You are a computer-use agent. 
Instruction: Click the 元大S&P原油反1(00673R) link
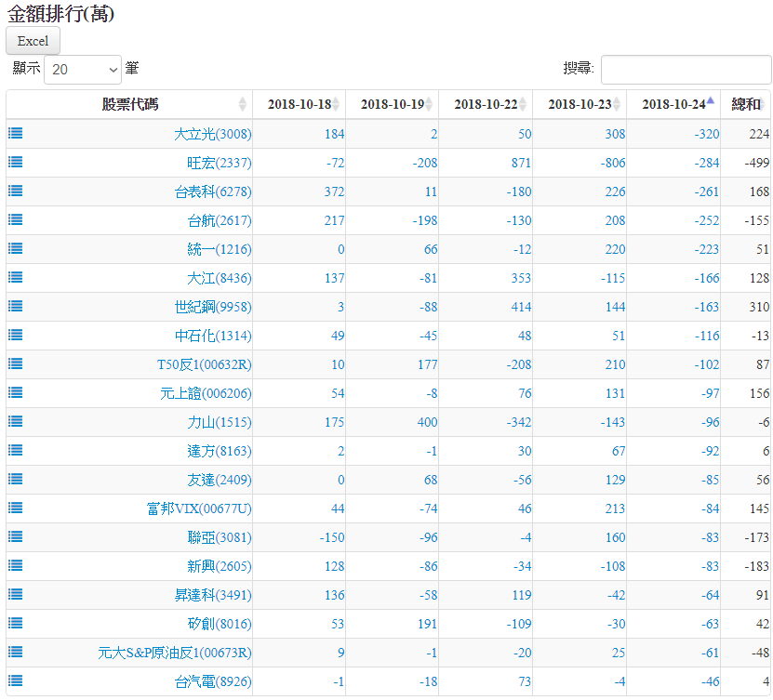[x=175, y=653]
